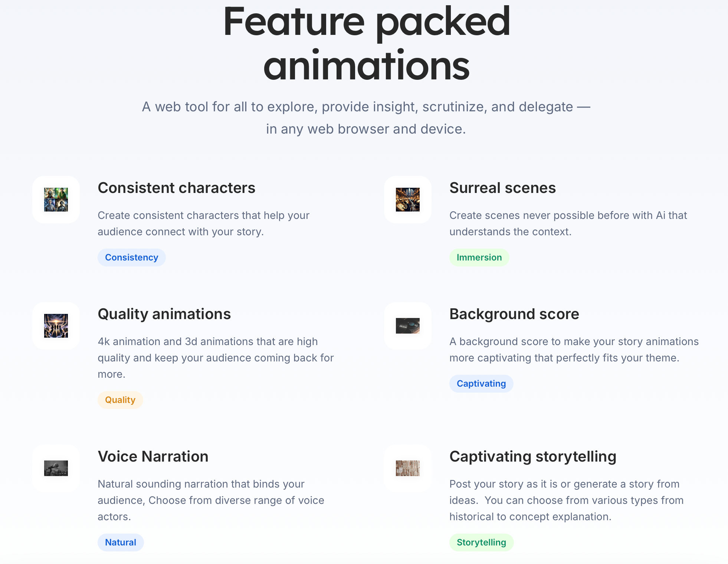Click the Captivating storytelling thumbnail icon
728x564 pixels.
click(x=408, y=468)
